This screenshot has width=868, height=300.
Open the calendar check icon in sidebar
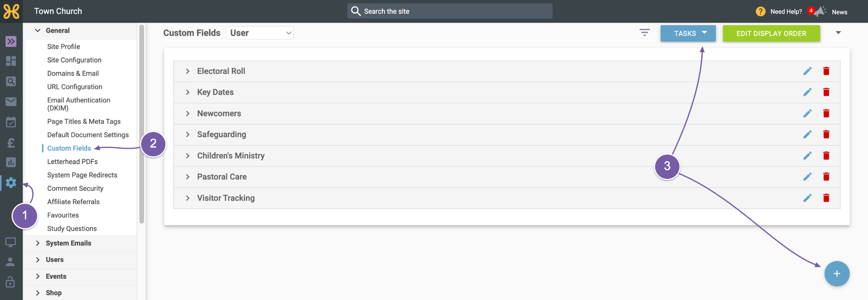(x=11, y=122)
